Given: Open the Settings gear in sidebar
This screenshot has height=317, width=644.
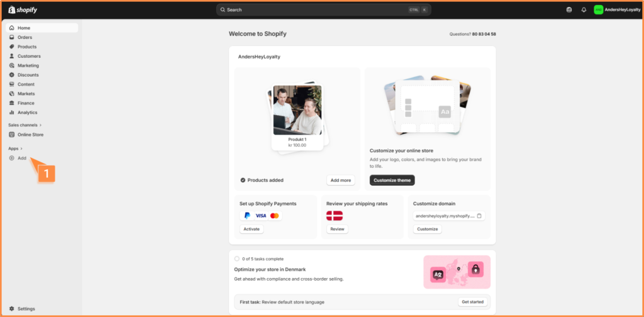Looking at the screenshot, I should (x=12, y=309).
